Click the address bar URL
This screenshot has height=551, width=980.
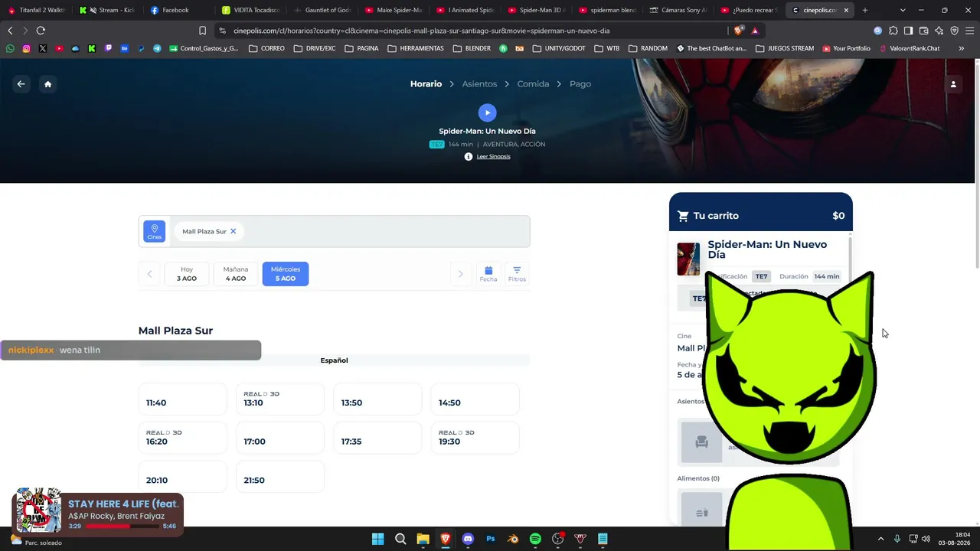(422, 31)
